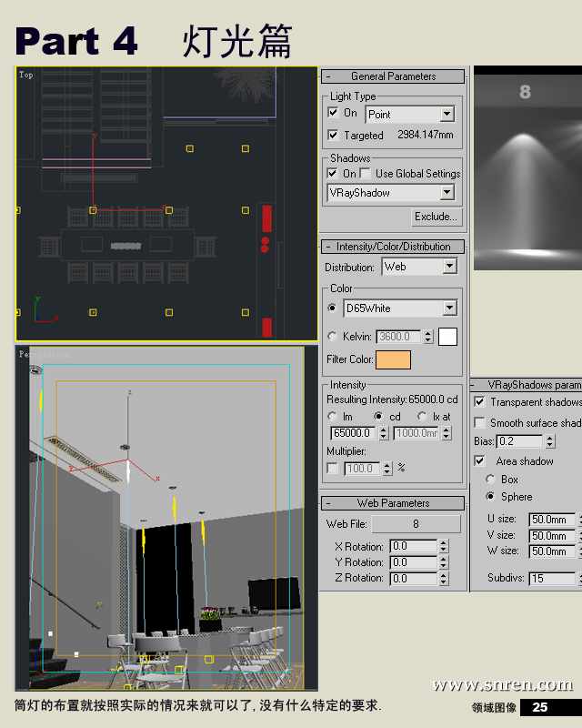Screen dimensions: 582x728
Task: Click the V size 50.0mm field
Action: [x=552, y=536]
